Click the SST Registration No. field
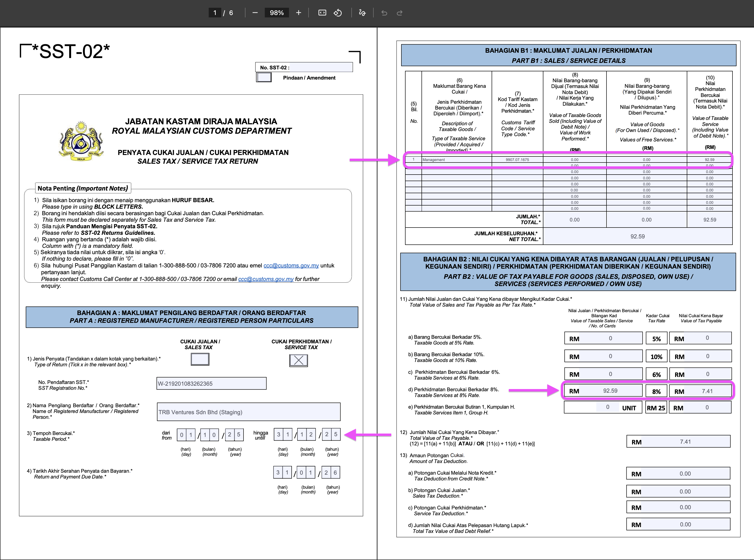 click(211, 384)
